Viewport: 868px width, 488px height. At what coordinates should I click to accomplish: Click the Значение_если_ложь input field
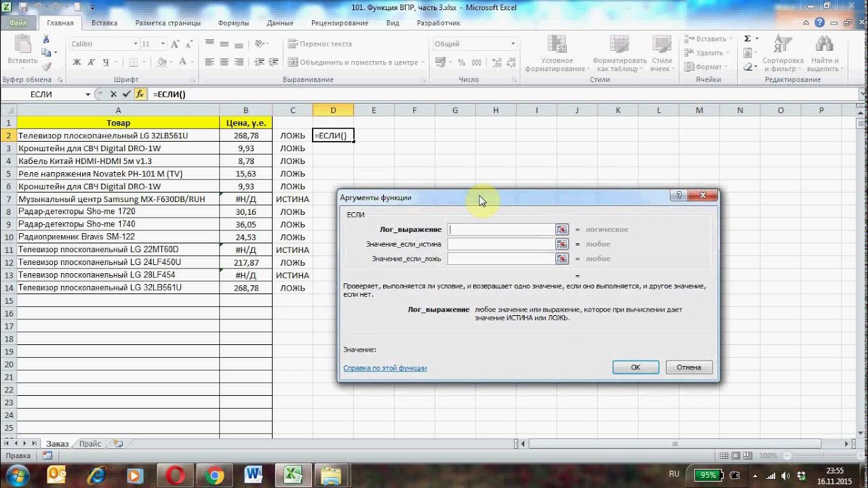click(x=502, y=259)
